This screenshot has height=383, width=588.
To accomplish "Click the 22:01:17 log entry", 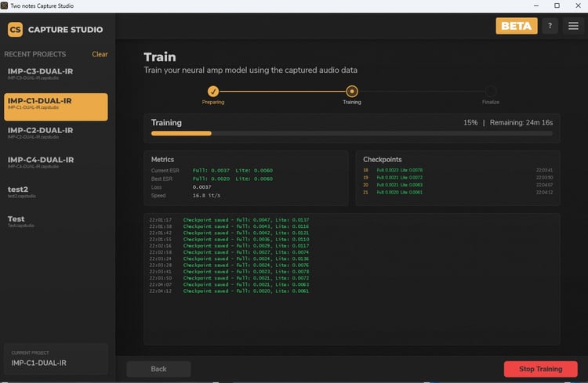I will pos(229,220).
